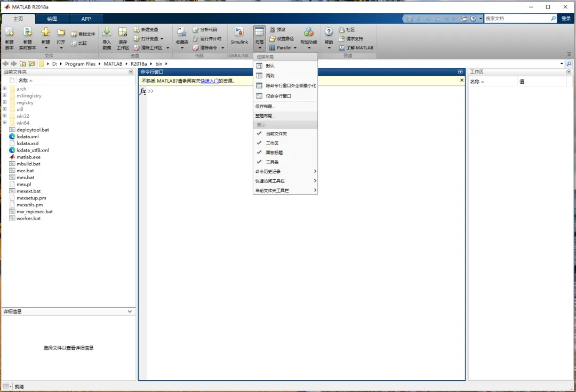
Task: Click 运行并计时 (Run and Time)
Action: (207, 38)
